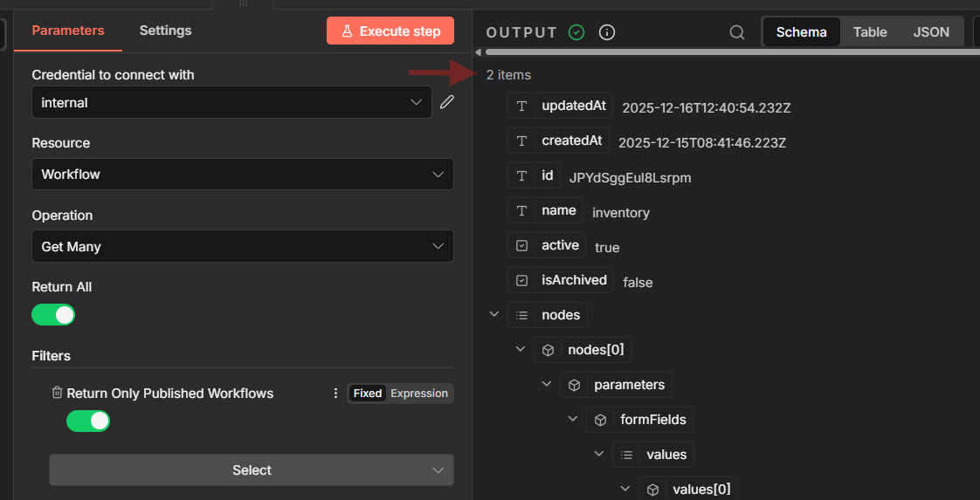
Task: Open the Select filter dropdown button
Action: tap(252, 470)
